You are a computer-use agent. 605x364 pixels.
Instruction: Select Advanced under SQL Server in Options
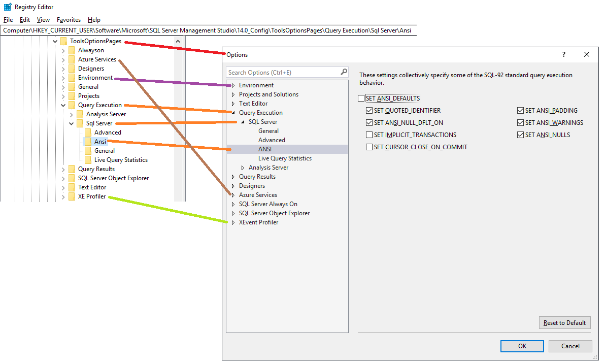click(272, 140)
